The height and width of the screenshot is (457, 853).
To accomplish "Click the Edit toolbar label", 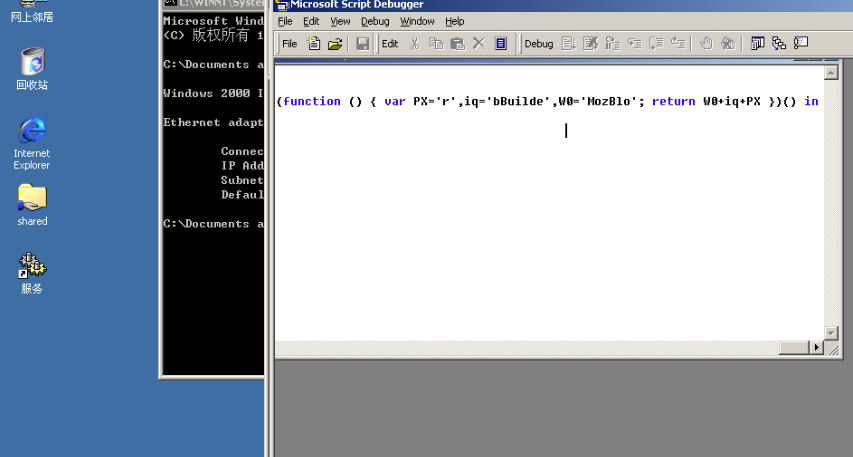I will pyautogui.click(x=390, y=44).
